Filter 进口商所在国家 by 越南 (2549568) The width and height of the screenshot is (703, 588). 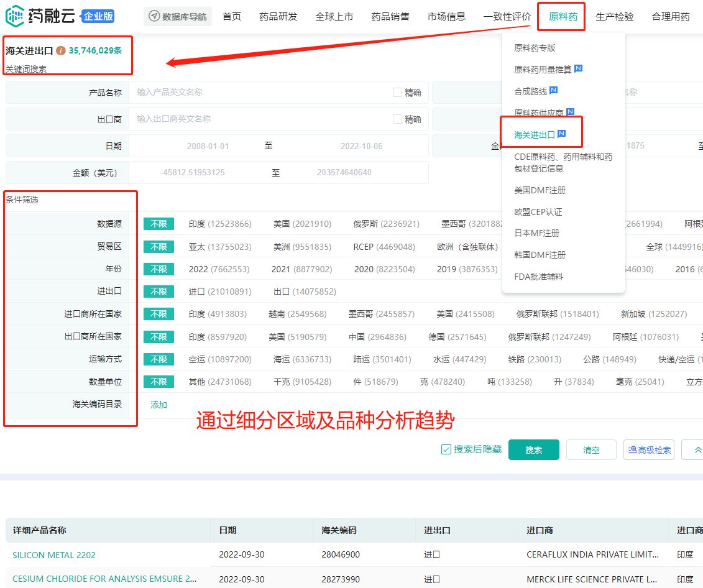pos(298,314)
